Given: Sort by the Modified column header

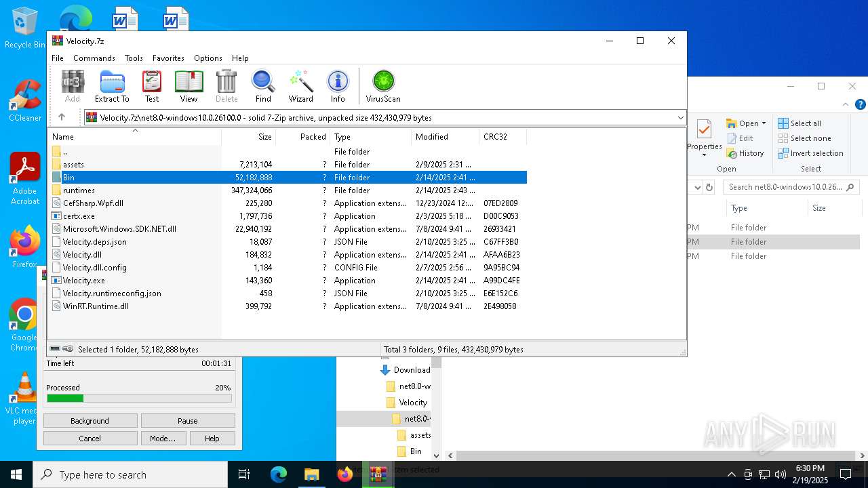Looking at the screenshot, I should click(x=445, y=136).
